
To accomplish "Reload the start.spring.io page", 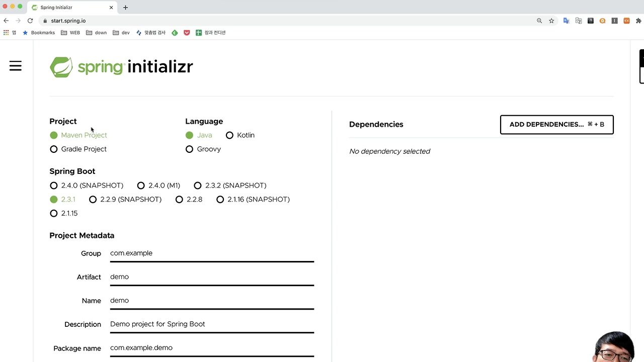I will (x=30, y=21).
